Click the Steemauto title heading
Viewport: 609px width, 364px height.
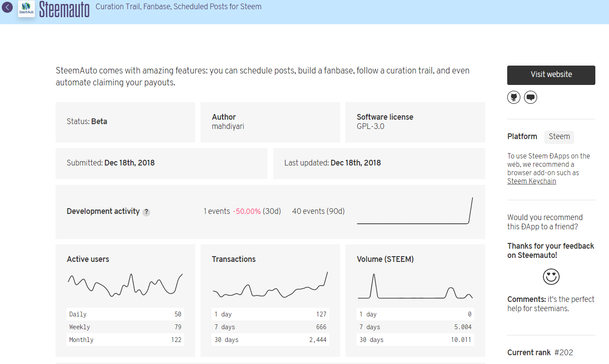click(x=64, y=9)
